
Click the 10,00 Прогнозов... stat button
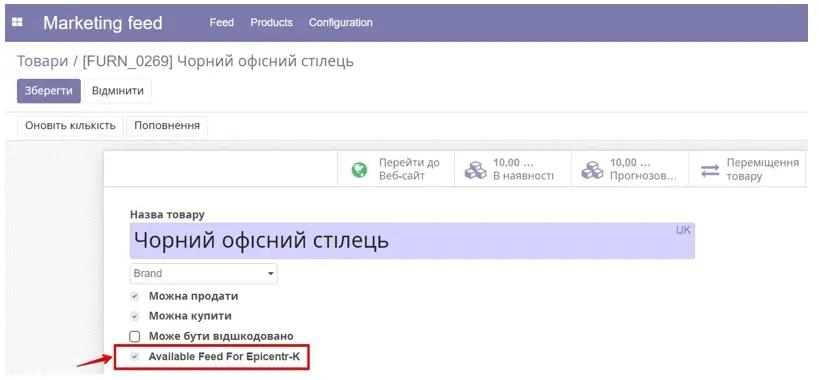pyautogui.click(x=630, y=170)
